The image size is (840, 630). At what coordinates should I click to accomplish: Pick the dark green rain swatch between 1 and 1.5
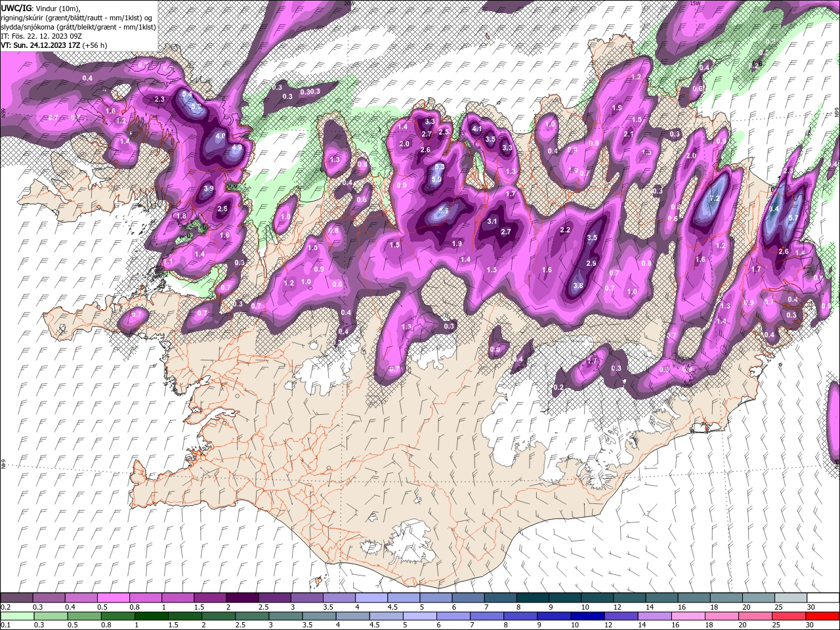pos(151,616)
